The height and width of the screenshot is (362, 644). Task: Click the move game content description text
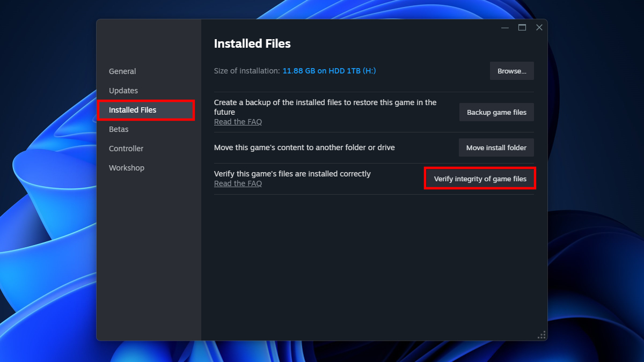click(304, 147)
